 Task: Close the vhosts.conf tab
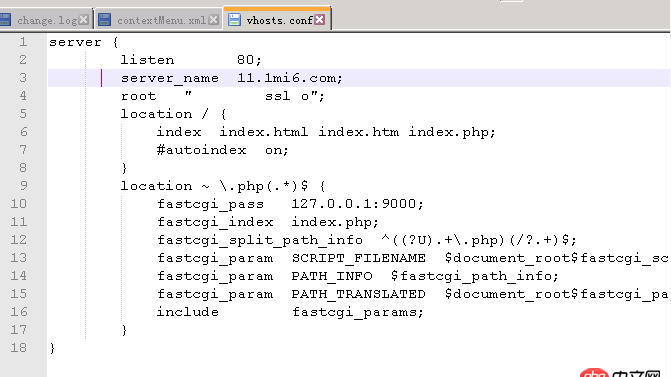(x=320, y=20)
